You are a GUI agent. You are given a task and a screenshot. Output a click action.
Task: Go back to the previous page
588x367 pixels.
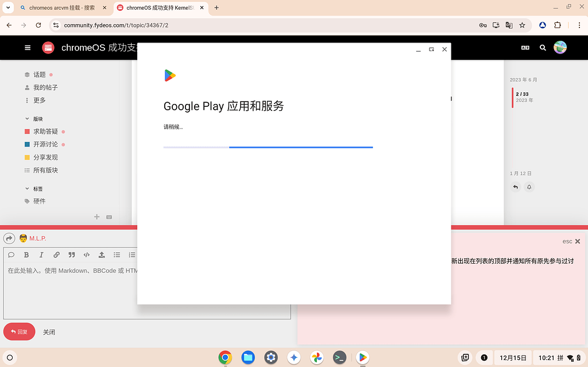pyautogui.click(x=9, y=25)
